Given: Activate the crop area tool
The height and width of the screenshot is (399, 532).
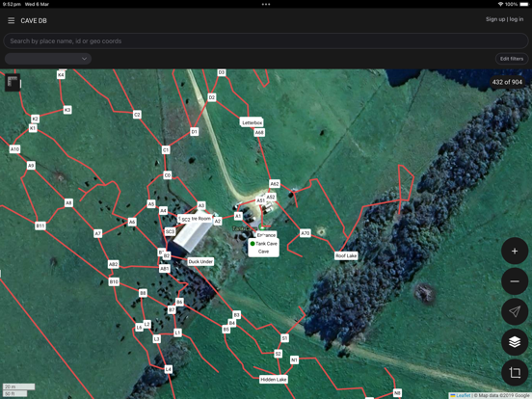Looking at the screenshot, I should pyautogui.click(x=515, y=372).
